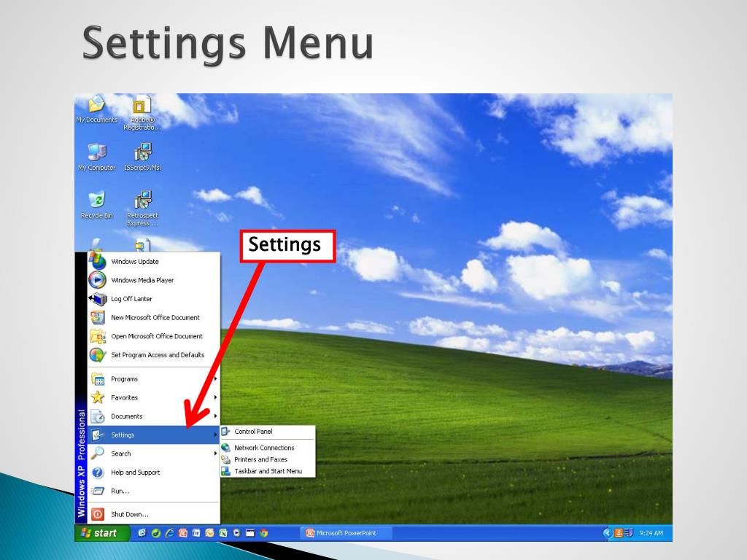
Task: Open Taskbar and Start Menu settings
Action: pyautogui.click(x=268, y=471)
